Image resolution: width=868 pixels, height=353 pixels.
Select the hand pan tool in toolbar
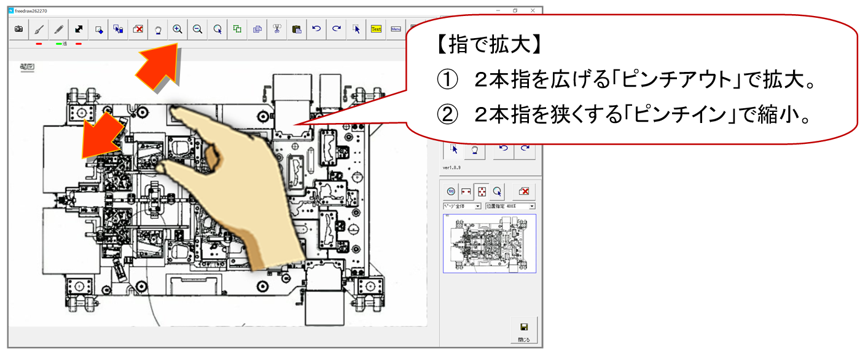[x=158, y=29]
